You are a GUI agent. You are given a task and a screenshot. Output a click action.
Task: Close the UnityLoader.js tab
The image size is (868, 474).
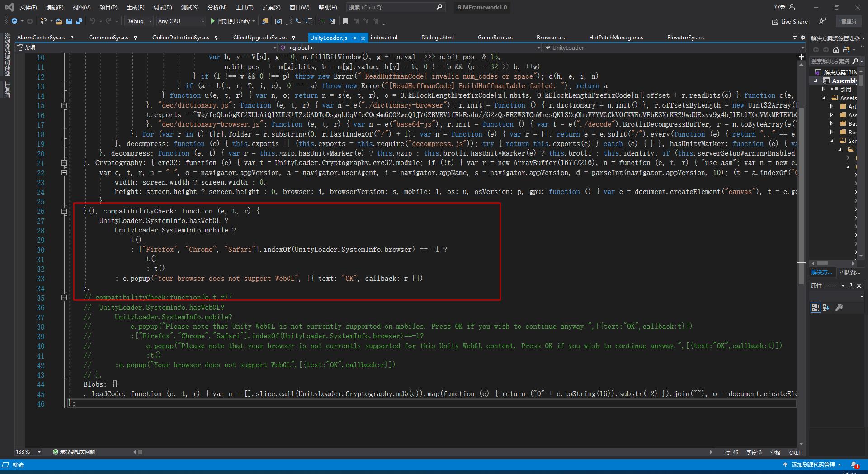pyautogui.click(x=363, y=38)
